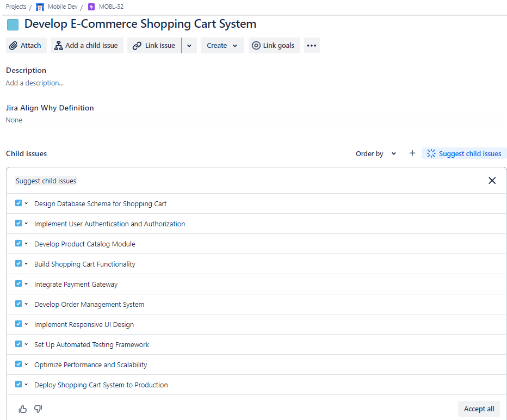
Task: Expand the Link issue dropdown arrow
Action: [189, 46]
